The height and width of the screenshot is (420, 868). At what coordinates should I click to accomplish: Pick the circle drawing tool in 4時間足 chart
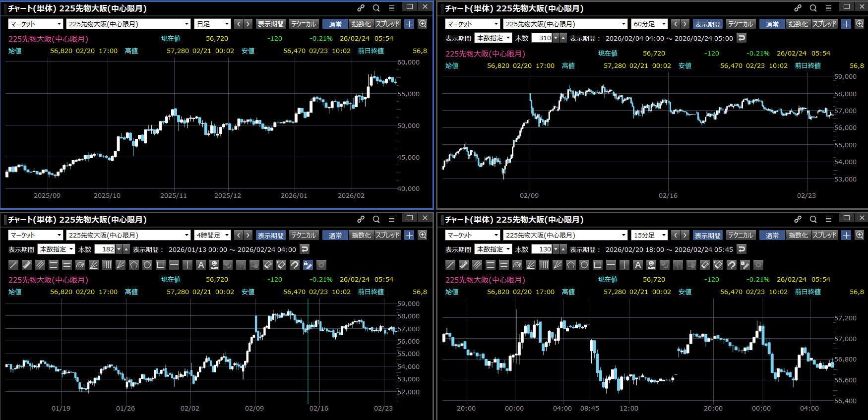(x=147, y=265)
